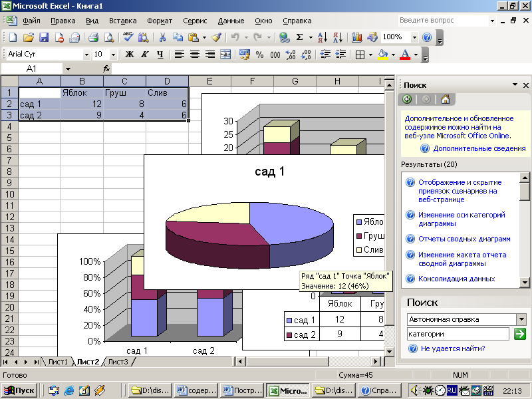The image size is (532, 399).
Task: Expand the Автономная справка search scope dropdown
Action: (x=521, y=319)
